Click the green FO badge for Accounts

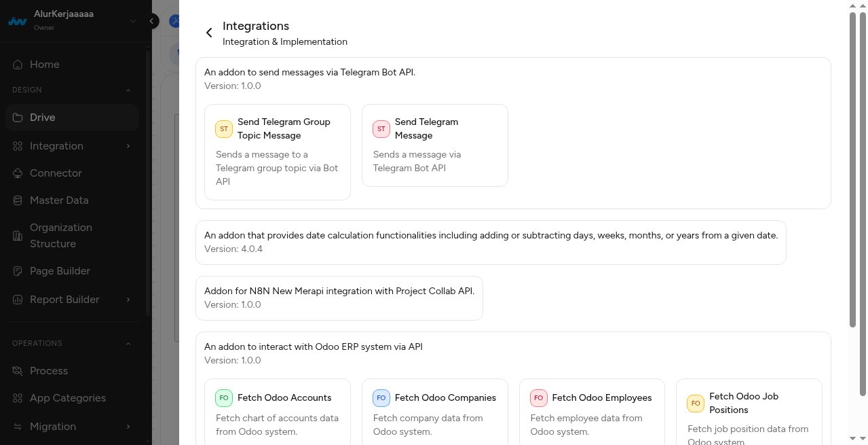tap(224, 398)
